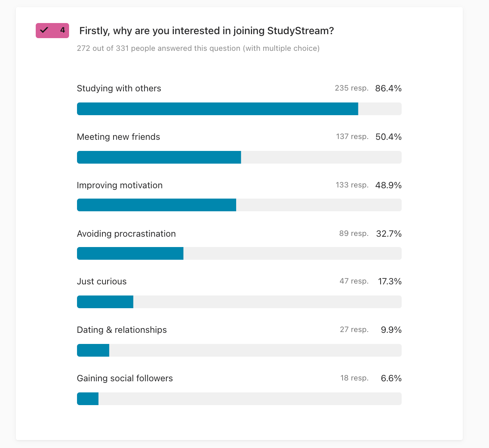Click the 86.4% percentage value
The height and width of the screenshot is (448, 489).
pyautogui.click(x=388, y=88)
